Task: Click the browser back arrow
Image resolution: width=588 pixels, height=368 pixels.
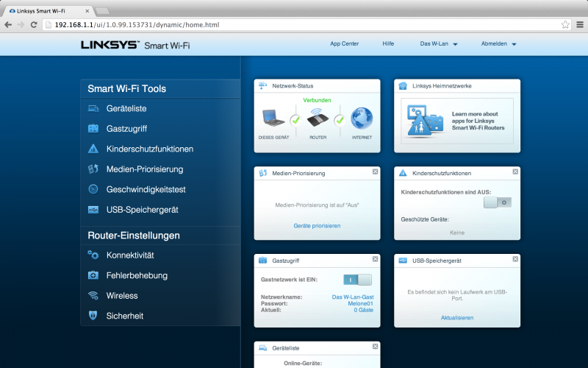Action: pyautogui.click(x=8, y=25)
